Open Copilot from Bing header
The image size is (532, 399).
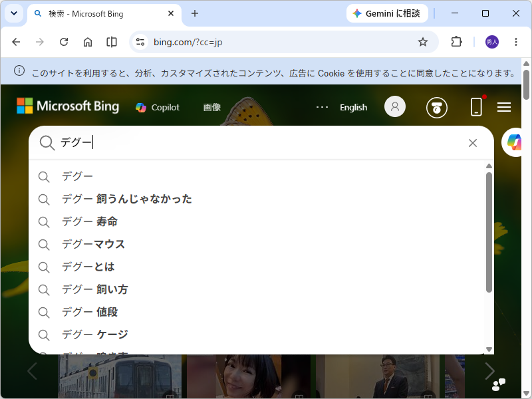[x=158, y=108]
